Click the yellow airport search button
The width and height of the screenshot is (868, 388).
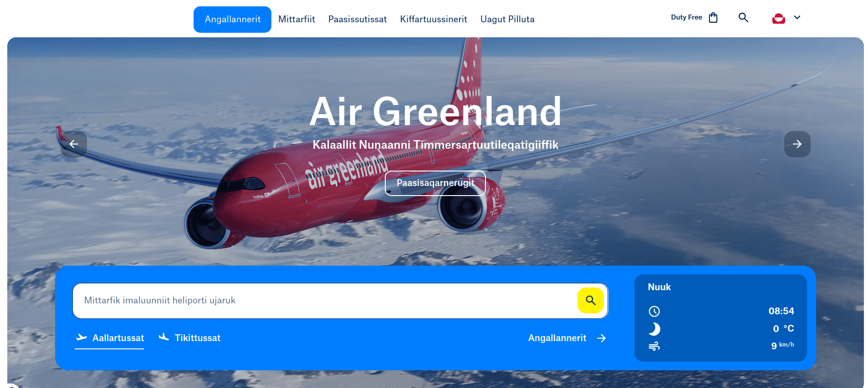(x=591, y=300)
